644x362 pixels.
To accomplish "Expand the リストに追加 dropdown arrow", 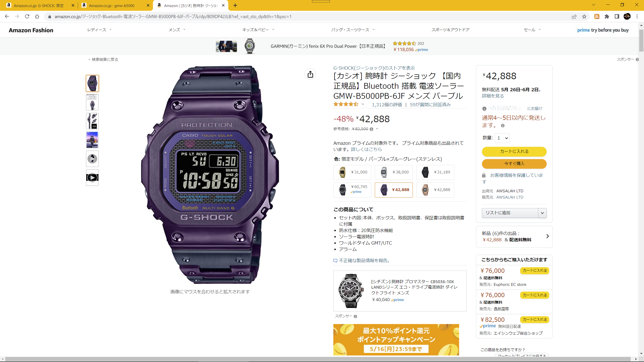I will 542,213.
